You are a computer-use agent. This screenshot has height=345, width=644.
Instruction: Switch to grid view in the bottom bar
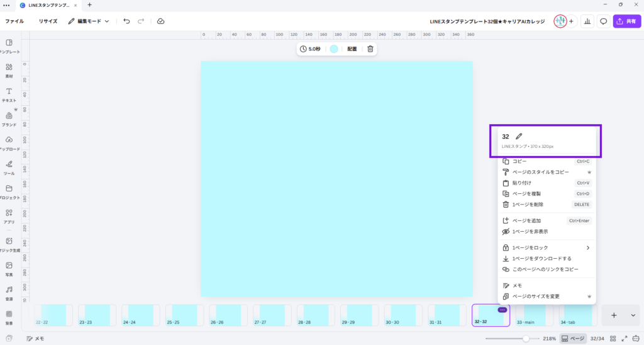pyautogui.click(x=611, y=338)
